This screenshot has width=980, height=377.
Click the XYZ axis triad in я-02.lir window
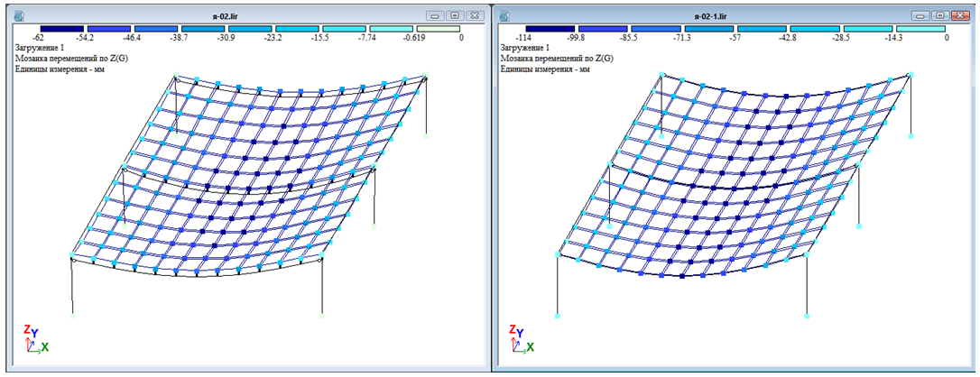pos(36,339)
